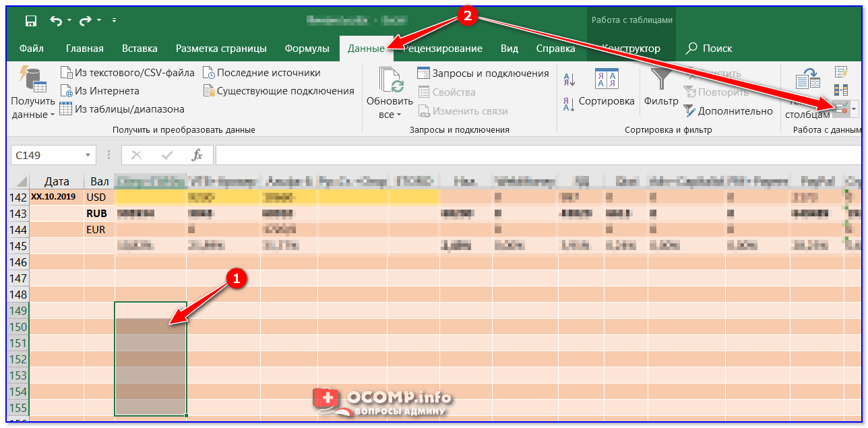Click inside the formula bar field
This screenshot has height=428, width=868.
538,155
